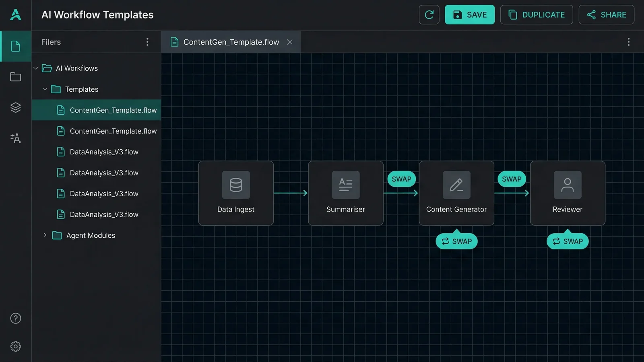This screenshot has width=644, height=362.
Task: Select the Data Ingest node label
Action: (x=236, y=209)
